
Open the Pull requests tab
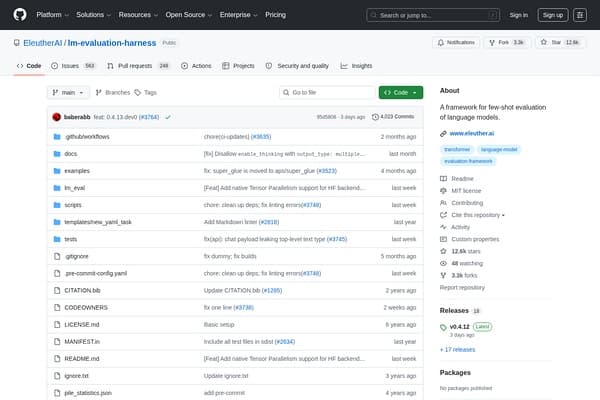click(138, 66)
